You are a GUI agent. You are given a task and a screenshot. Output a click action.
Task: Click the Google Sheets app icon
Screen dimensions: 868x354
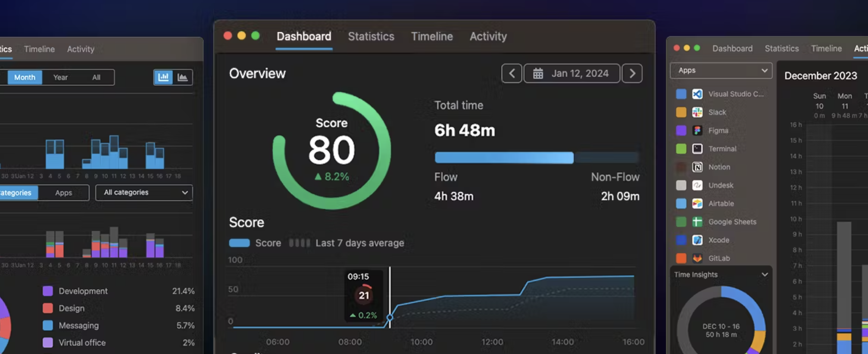pos(697,222)
